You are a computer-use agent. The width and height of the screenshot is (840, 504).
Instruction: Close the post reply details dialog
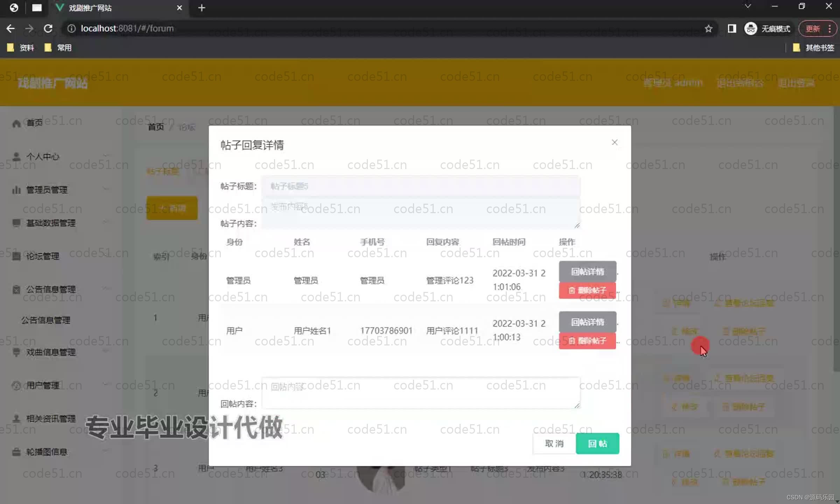click(614, 142)
